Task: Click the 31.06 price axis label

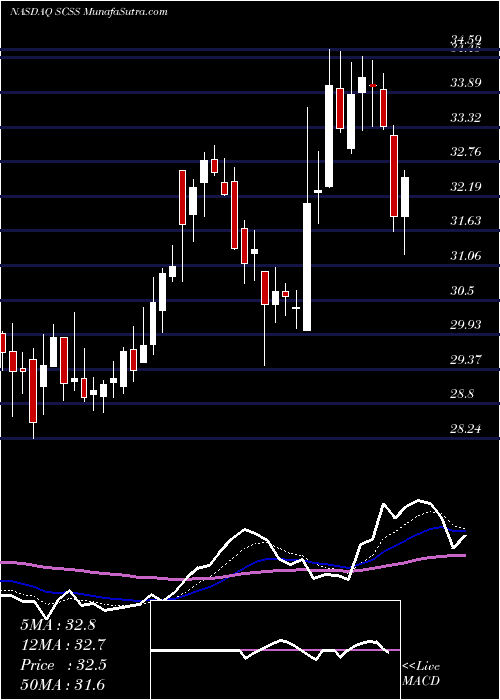Action: [466, 256]
